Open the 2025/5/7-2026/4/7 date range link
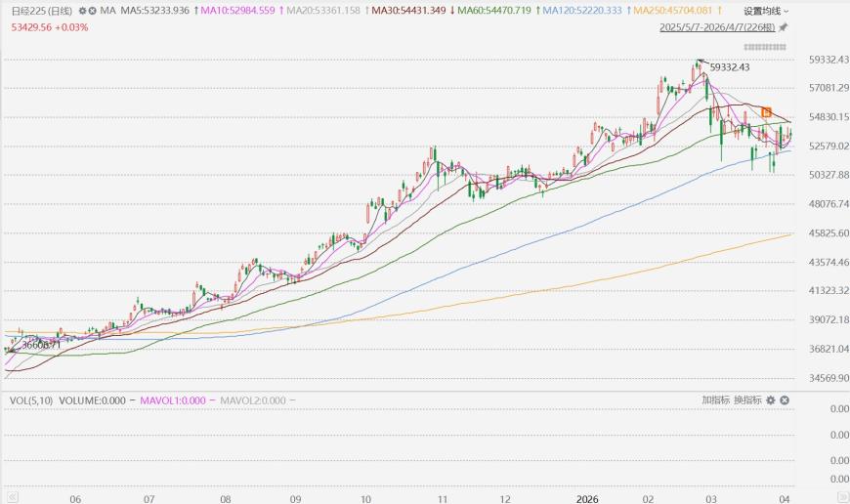The height and width of the screenshot is (504, 850). [x=717, y=27]
